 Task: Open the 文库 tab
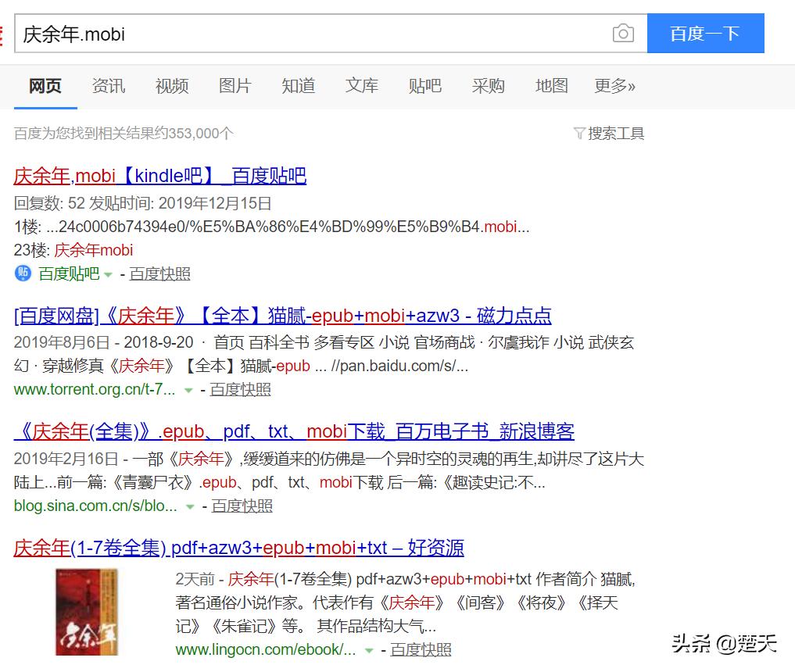(361, 86)
